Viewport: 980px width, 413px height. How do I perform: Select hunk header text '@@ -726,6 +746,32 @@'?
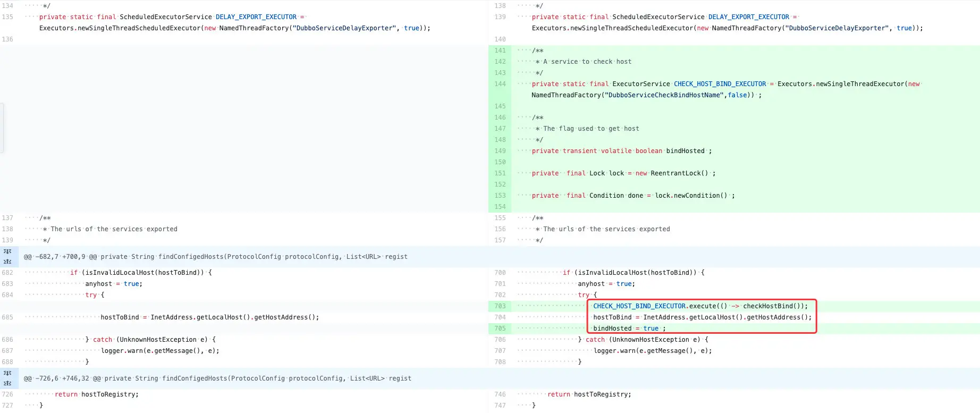(62, 378)
